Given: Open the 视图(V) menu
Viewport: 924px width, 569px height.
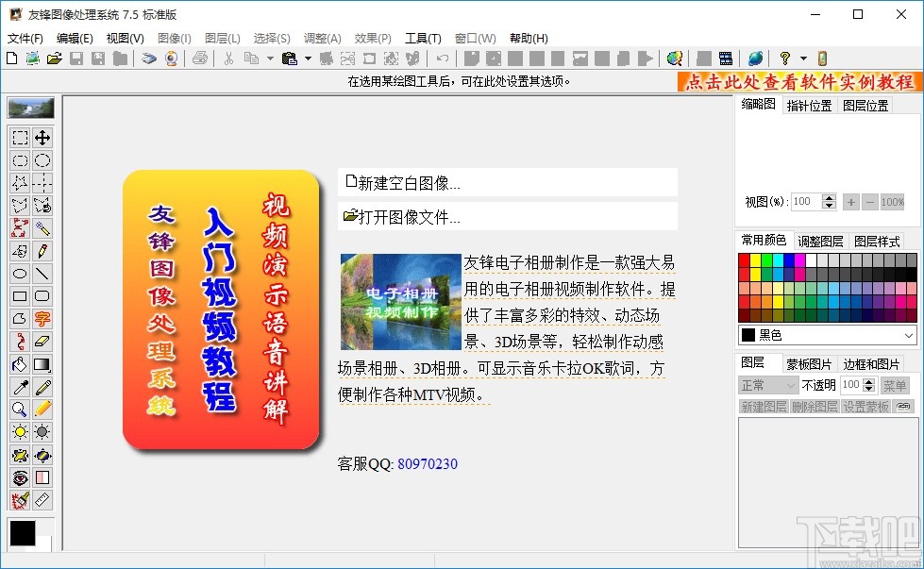Looking at the screenshot, I should [125, 39].
